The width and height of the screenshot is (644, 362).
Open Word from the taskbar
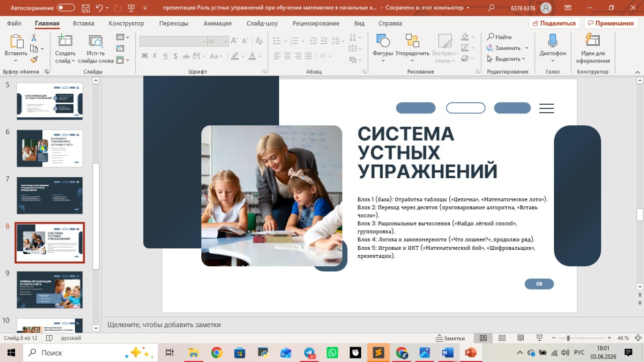(447, 352)
